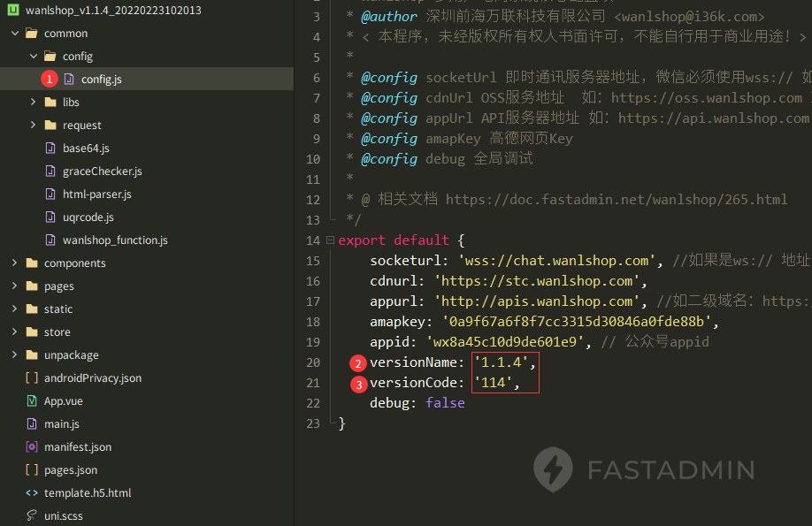The image size is (812, 526).
Task: Click the pages folder icon
Action: point(32,286)
